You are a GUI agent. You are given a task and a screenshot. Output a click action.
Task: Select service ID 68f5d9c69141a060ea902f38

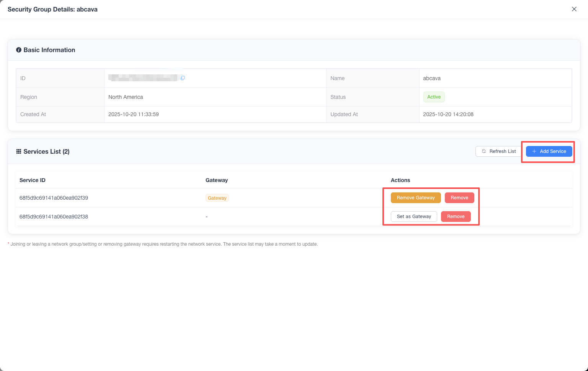(54, 217)
